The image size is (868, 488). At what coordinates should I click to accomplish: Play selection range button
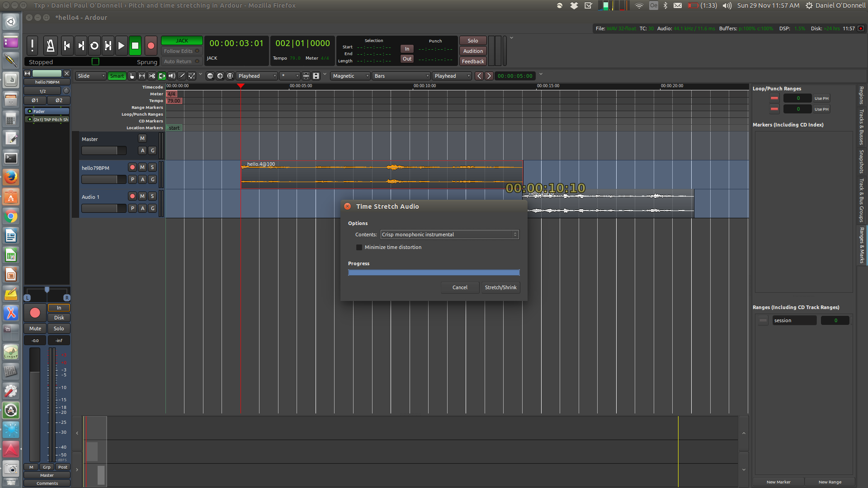(x=108, y=45)
